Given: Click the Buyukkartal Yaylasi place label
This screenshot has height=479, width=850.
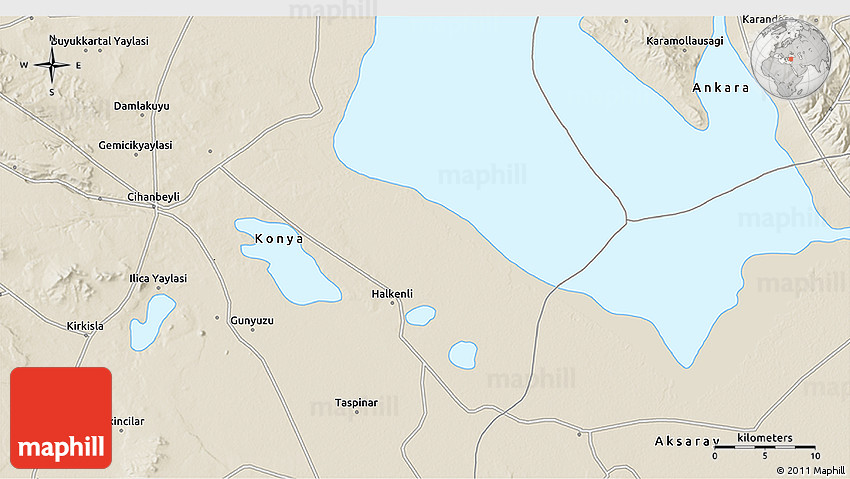Looking at the screenshot, I should [100, 41].
